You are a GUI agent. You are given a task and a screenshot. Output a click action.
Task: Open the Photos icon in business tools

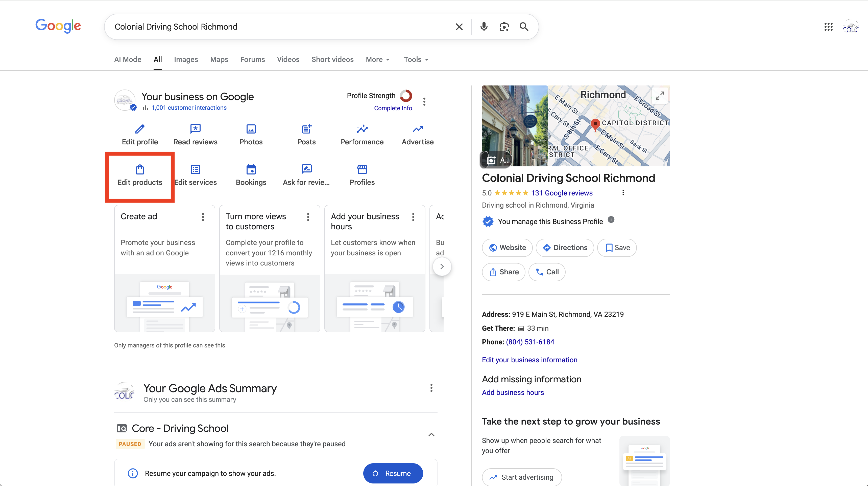[251, 135]
